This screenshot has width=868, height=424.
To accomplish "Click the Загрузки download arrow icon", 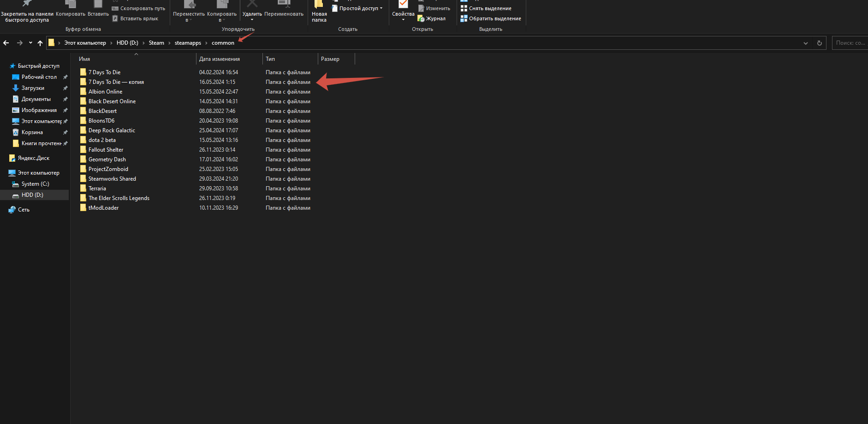I will pos(16,88).
